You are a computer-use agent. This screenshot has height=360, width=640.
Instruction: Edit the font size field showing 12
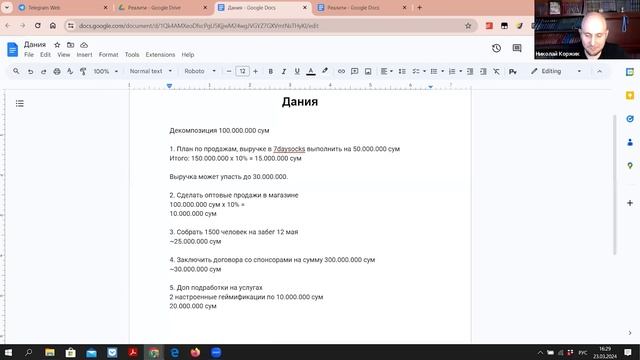(x=242, y=71)
